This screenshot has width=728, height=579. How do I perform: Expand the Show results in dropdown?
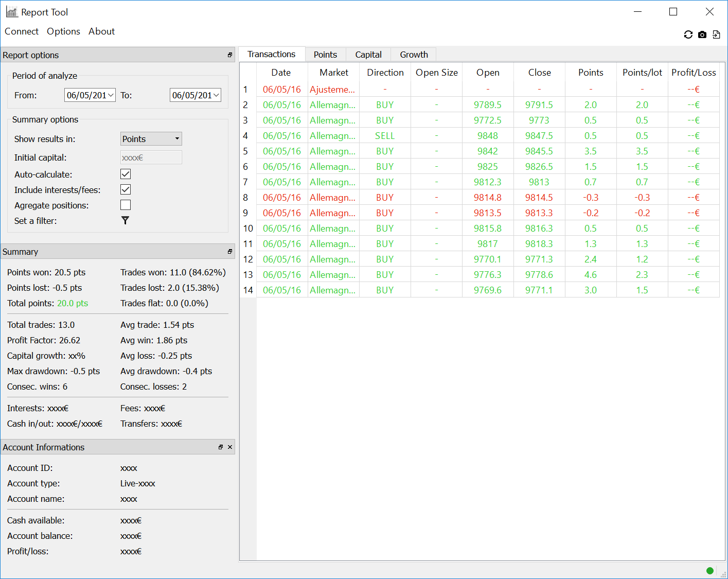point(151,139)
